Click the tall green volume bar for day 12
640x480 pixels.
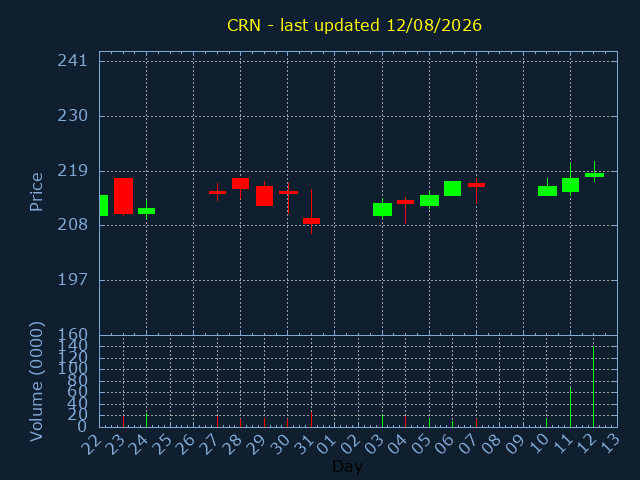coord(593,387)
